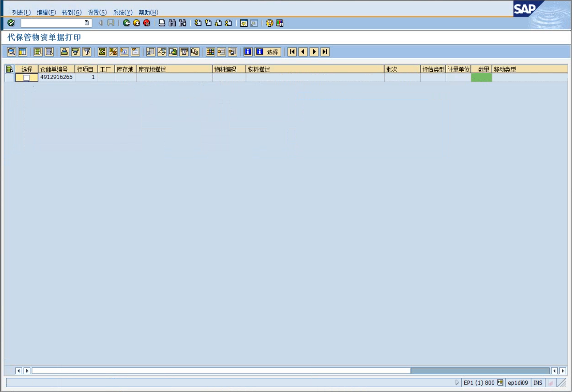Click the horizontal scrollbar thumb
572x392 pixels.
479,371
